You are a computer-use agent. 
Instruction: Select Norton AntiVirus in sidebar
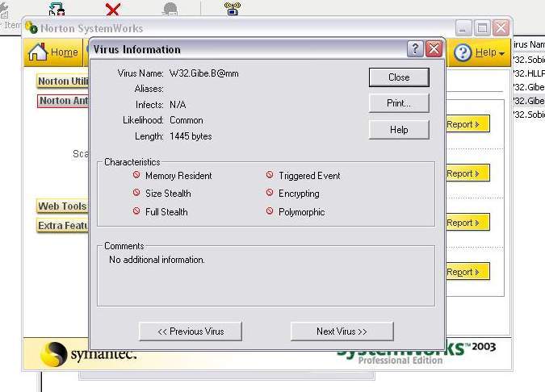click(63, 101)
